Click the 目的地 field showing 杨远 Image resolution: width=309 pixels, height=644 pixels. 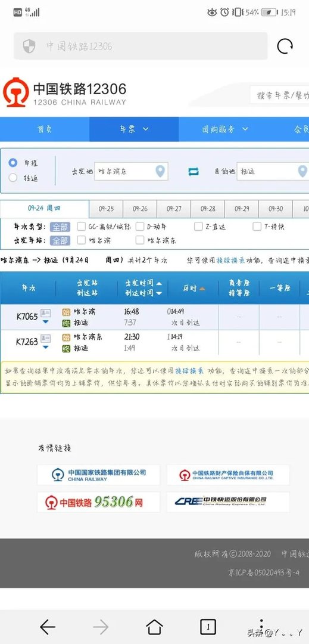pos(273,171)
